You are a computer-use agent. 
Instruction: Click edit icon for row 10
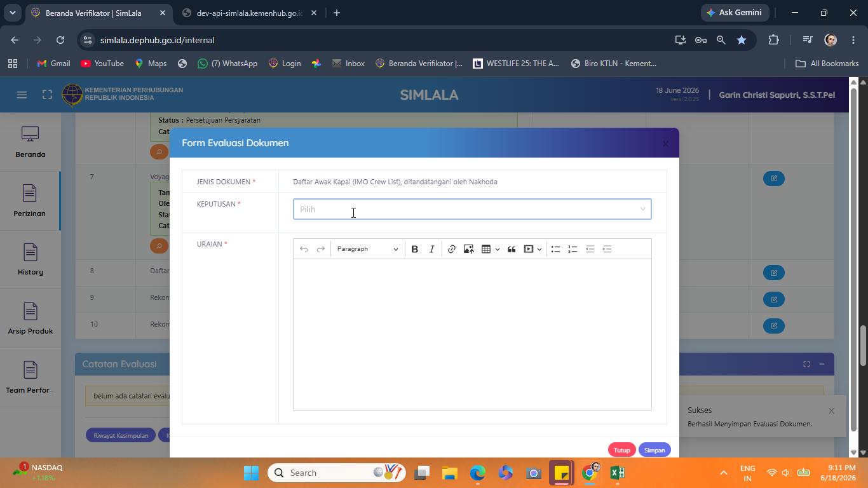point(774,326)
